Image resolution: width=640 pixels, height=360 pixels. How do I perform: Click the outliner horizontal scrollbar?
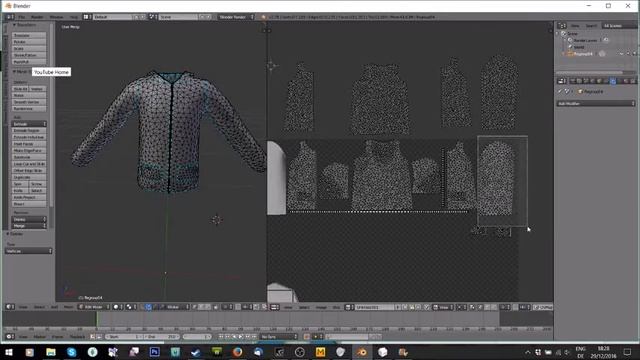[590, 73]
